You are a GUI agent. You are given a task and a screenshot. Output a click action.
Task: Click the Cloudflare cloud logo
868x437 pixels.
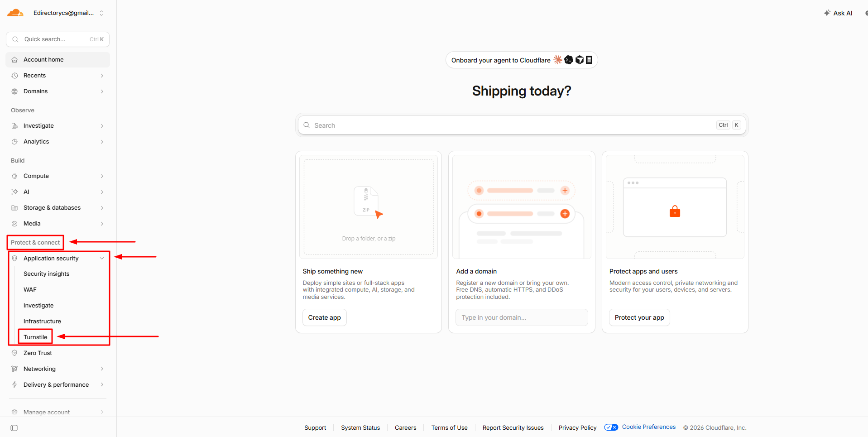click(15, 13)
